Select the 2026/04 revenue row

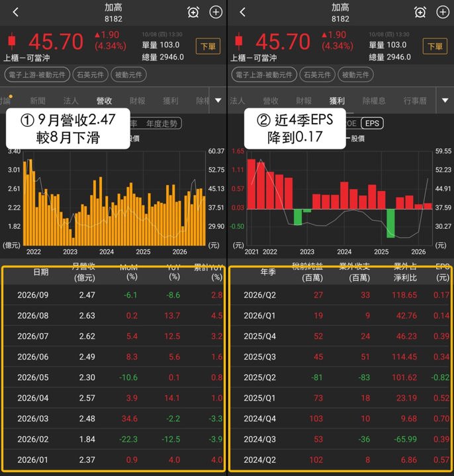tap(114, 398)
